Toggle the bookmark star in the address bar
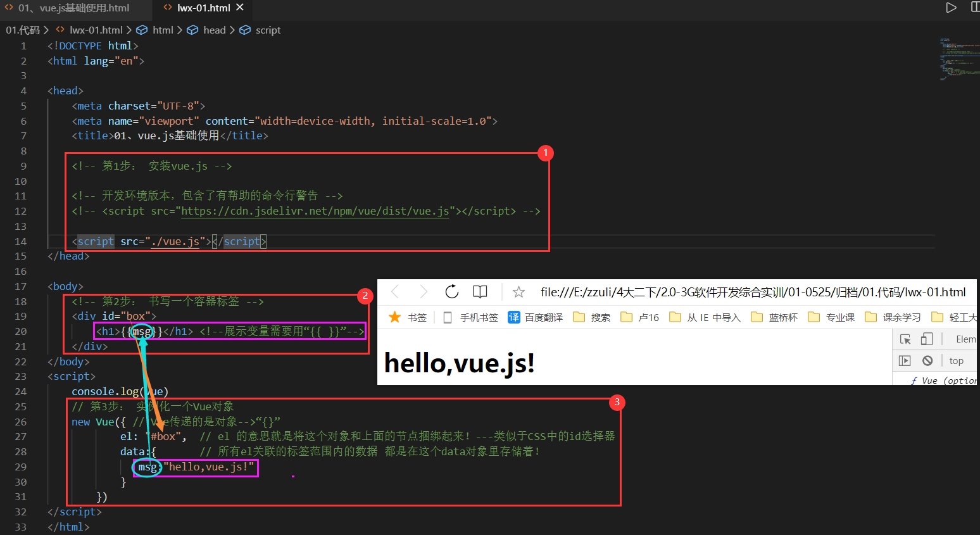 [x=518, y=292]
